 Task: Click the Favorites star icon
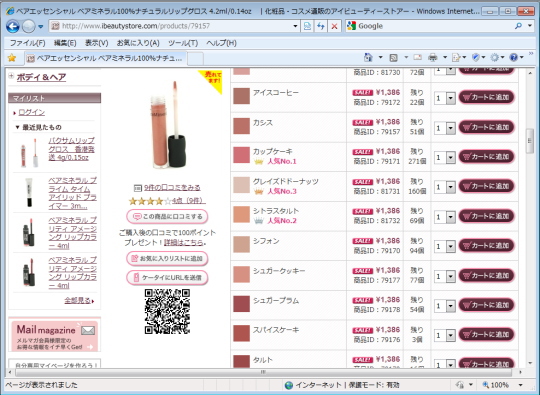[x=12, y=58]
